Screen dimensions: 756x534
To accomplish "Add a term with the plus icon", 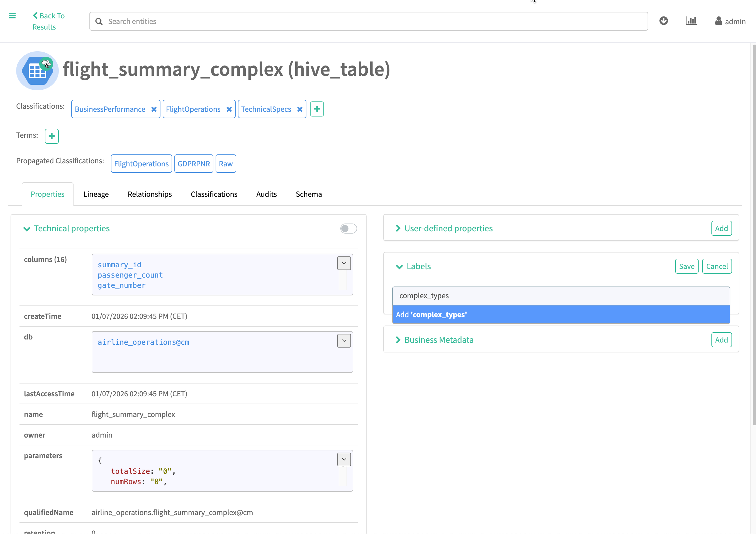I will (x=52, y=136).
